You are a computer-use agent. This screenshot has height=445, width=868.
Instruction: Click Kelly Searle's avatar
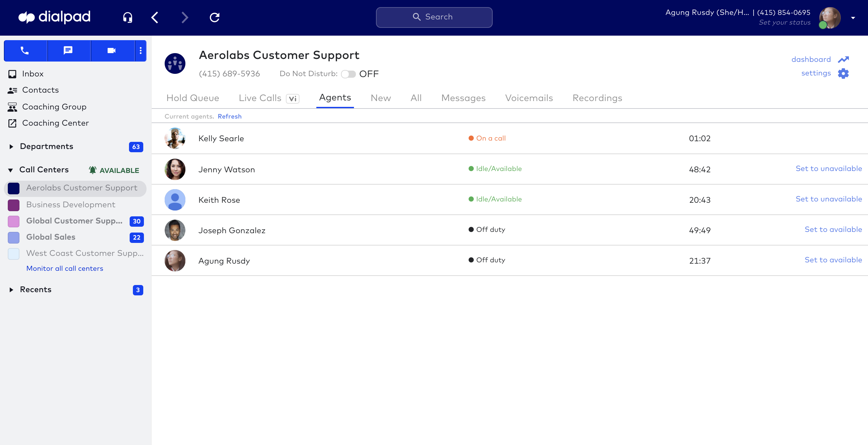[175, 138]
